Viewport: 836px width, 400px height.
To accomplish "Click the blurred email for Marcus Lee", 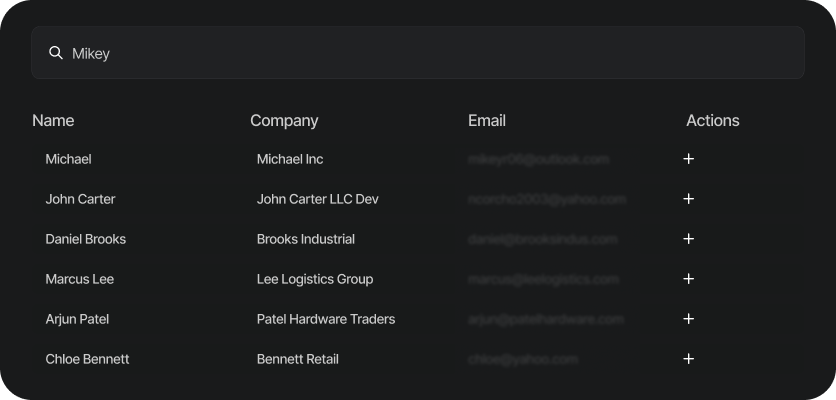I will click(543, 279).
